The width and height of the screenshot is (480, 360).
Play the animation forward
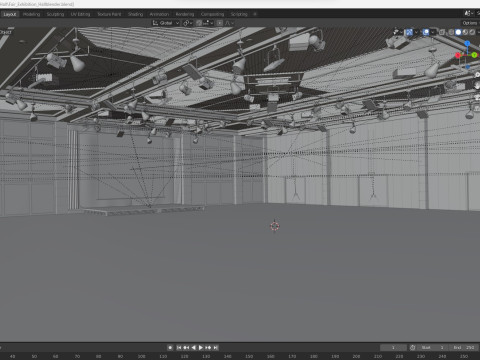point(201,347)
